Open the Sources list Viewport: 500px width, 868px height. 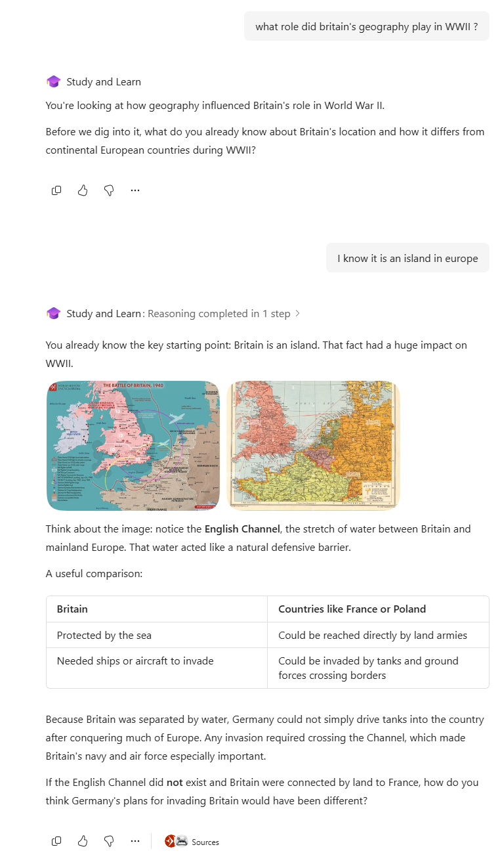pyautogui.click(x=192, y=842)
